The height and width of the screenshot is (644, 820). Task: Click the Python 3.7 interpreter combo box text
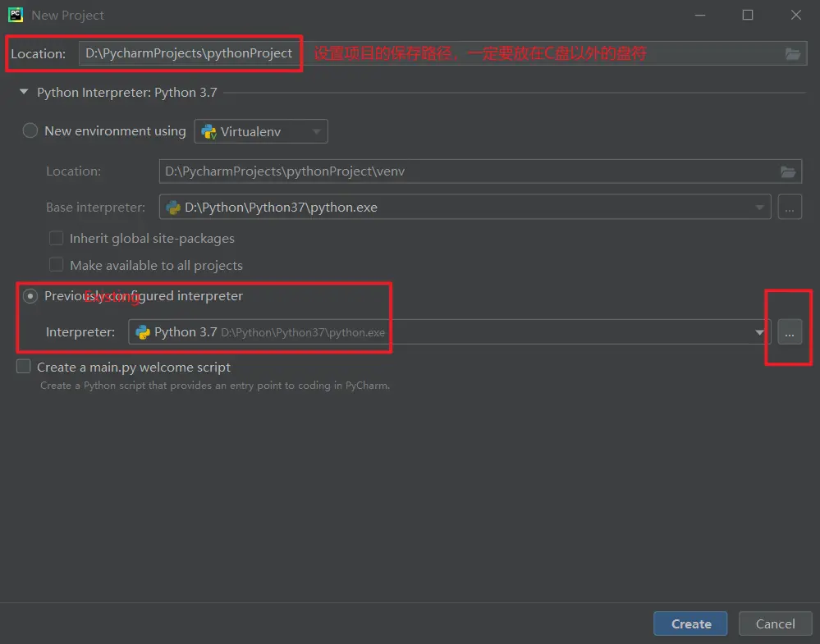tap(269, 332)
